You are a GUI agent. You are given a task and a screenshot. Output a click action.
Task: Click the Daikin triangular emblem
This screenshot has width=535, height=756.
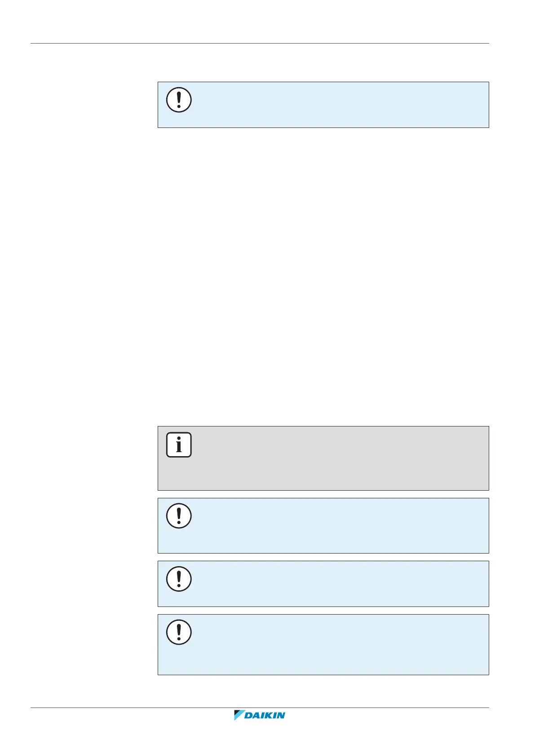[239, 715]
